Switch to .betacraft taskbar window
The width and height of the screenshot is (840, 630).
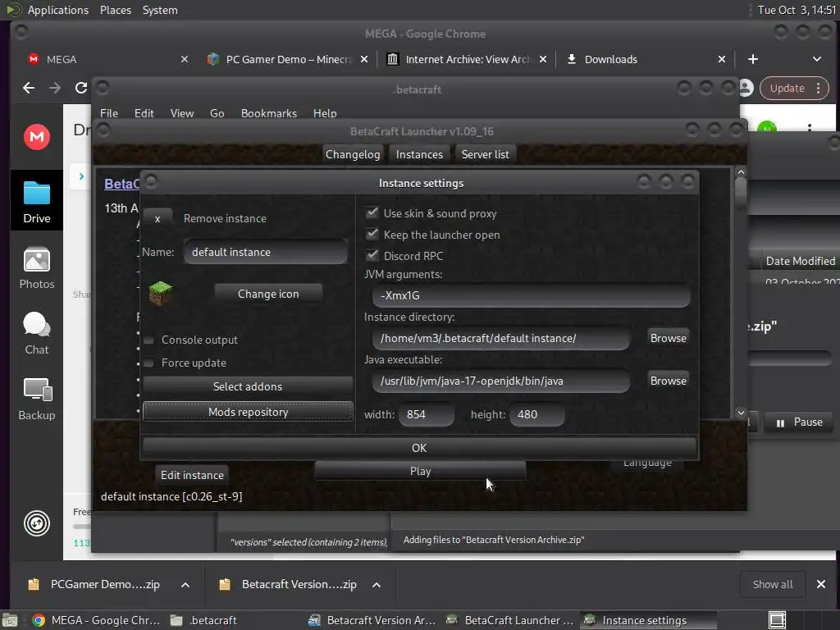[x=203, y=620]
